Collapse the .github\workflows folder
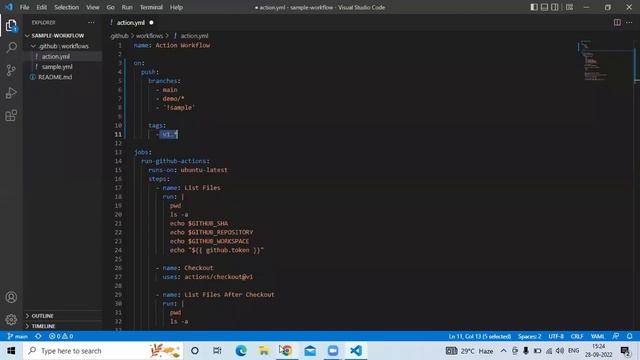Screen dimensions: 640x360 click(x=63, y=46)
